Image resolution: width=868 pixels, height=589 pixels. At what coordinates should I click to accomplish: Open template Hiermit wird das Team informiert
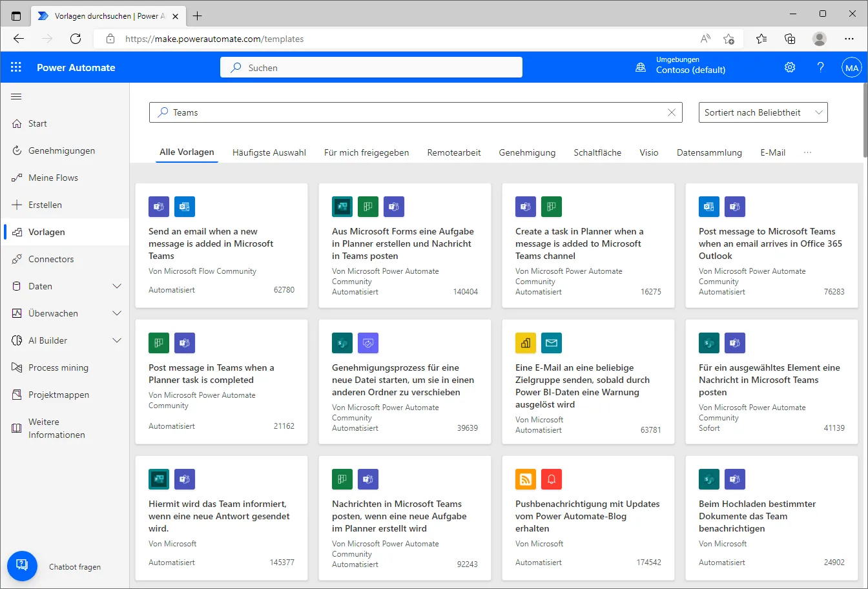click(222, 518)
